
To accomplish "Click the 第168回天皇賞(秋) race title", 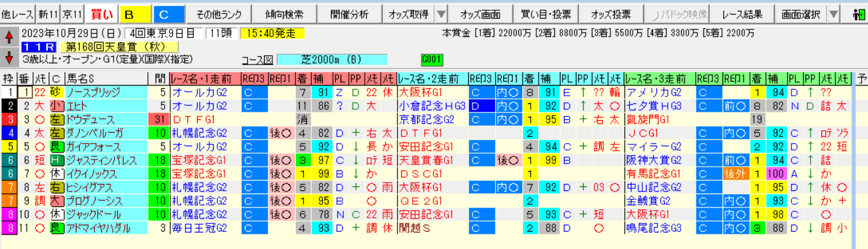I will coord(119,47).
